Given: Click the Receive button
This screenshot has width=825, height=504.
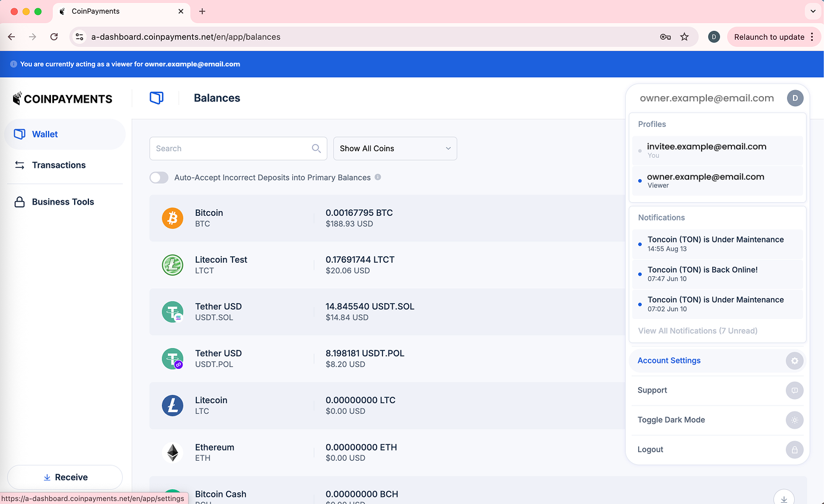Looking at the screenshot, I should 65,477.
